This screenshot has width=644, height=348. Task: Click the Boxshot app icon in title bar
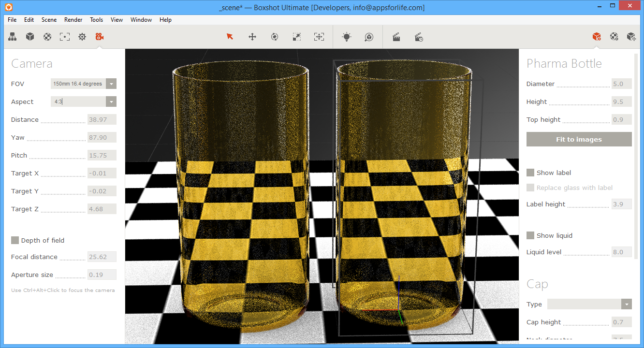click(x=9, y=7)
